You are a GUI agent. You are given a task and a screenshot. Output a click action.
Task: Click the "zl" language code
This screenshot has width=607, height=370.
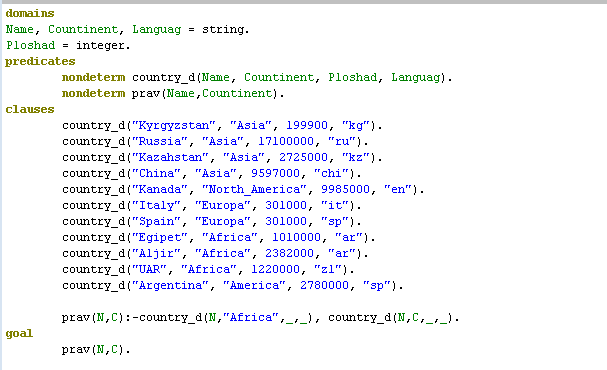(x=328, y=269)
